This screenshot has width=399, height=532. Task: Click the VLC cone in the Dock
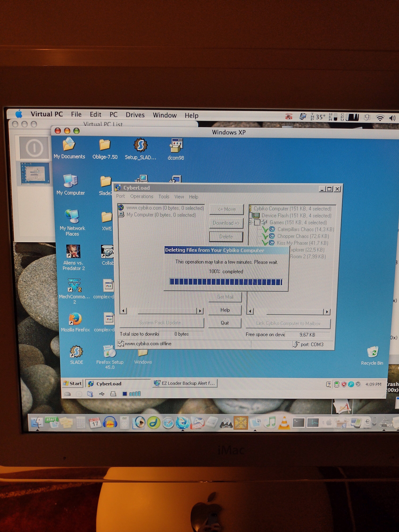[x=284, y=423]
